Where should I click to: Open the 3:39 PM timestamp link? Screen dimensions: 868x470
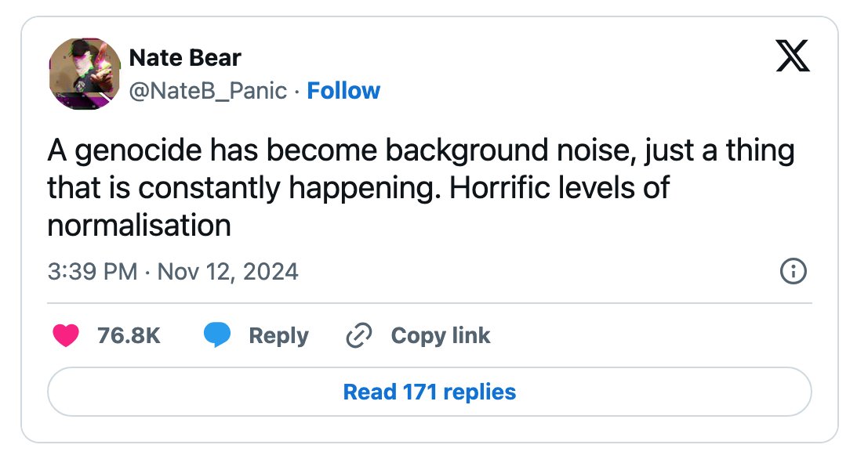92,272
